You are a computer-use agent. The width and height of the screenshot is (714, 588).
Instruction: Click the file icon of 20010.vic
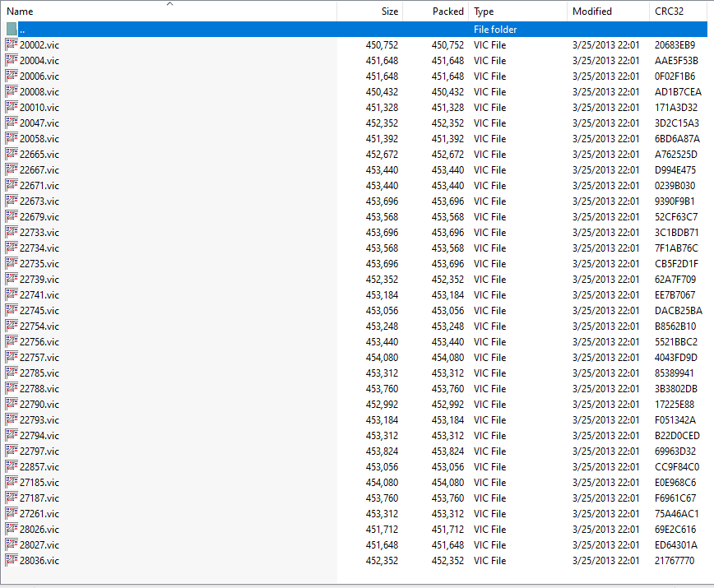[x=12, y=107]
